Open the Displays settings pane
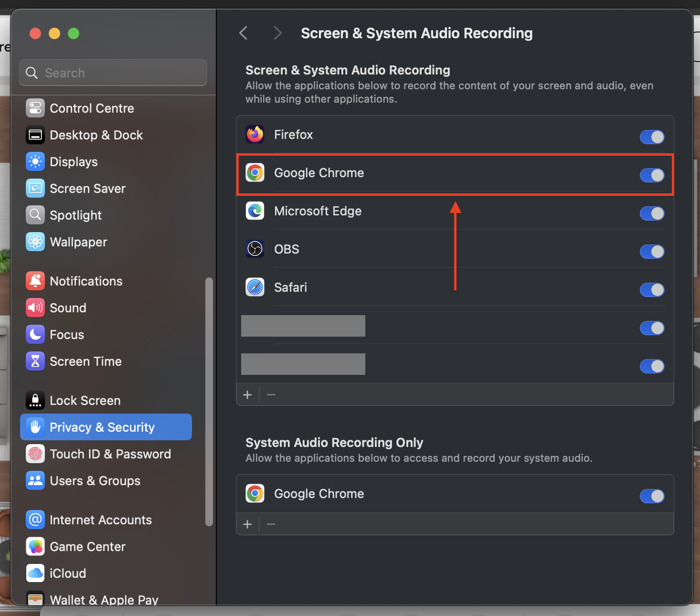 click(x=74, y=162)
